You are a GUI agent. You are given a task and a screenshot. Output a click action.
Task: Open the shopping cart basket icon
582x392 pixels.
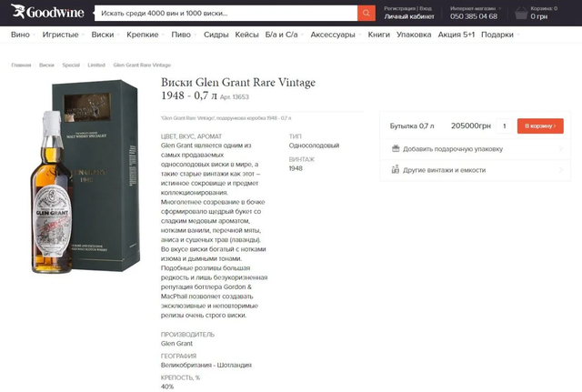521,14
